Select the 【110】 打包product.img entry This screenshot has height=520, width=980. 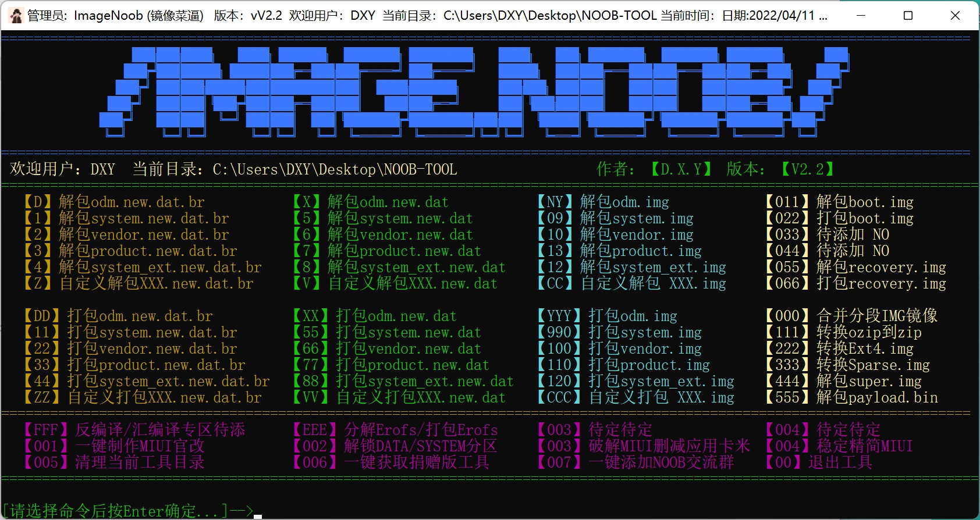(x=623, y=365)
